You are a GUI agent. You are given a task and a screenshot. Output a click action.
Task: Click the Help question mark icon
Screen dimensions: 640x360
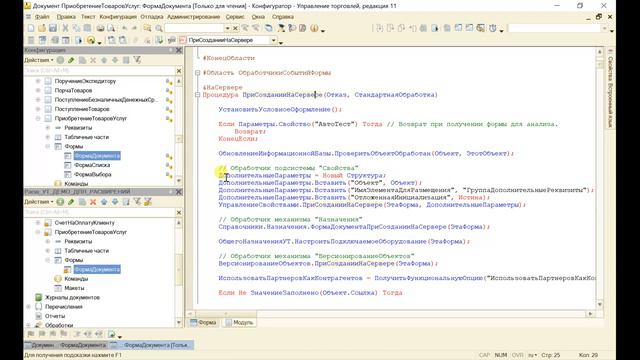click(x=292, y=28)
